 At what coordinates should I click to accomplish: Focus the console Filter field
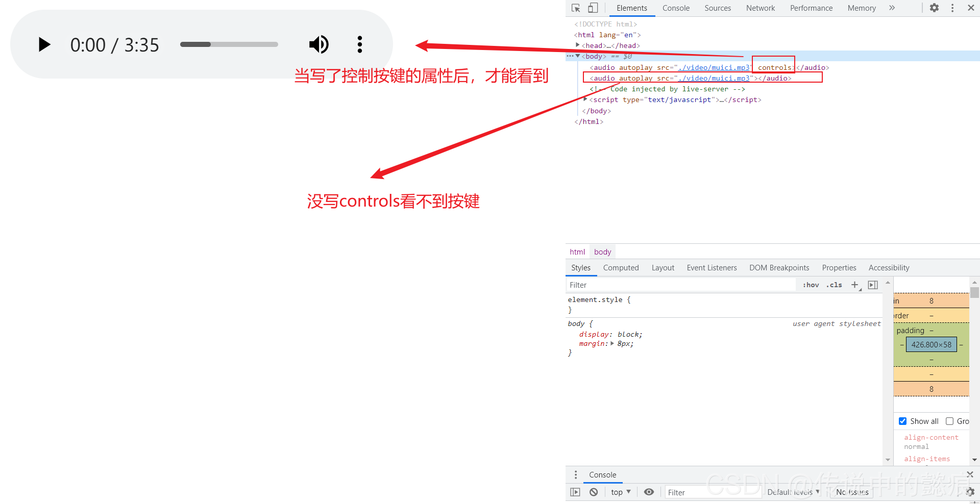click(x=713, y=492)
